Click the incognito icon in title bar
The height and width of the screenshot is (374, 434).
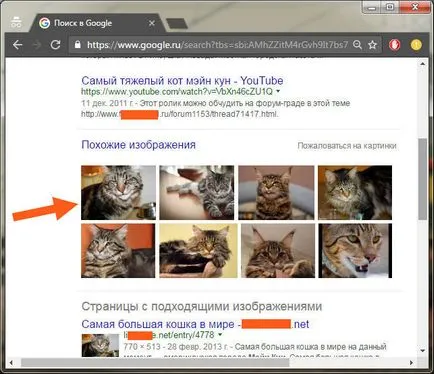[16, 22]
